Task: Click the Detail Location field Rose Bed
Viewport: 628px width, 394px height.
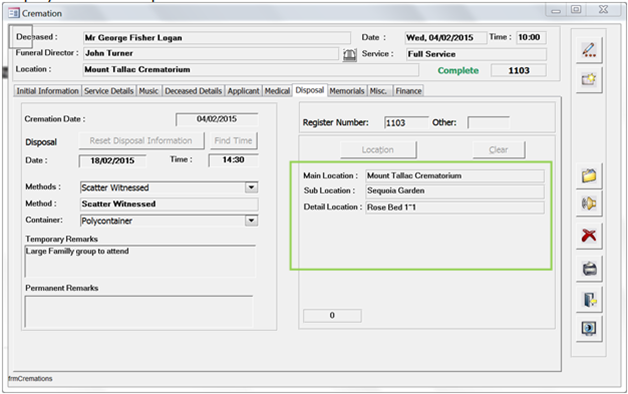Action: click(x=455, y=207)
